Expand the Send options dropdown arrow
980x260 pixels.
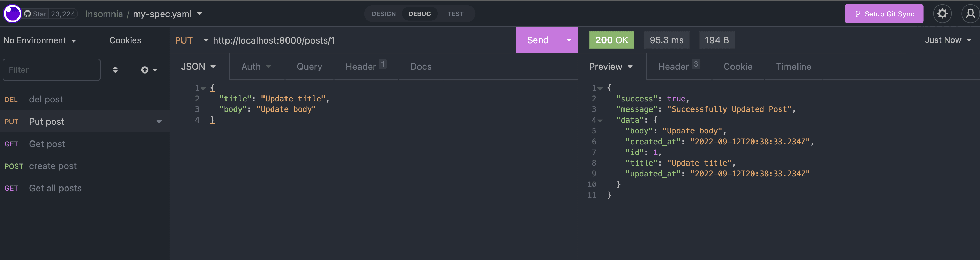point(569,40)
